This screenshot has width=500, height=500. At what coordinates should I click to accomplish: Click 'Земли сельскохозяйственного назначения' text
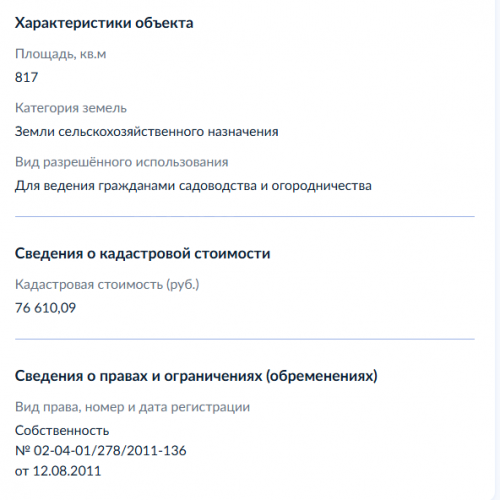(147, 132)
